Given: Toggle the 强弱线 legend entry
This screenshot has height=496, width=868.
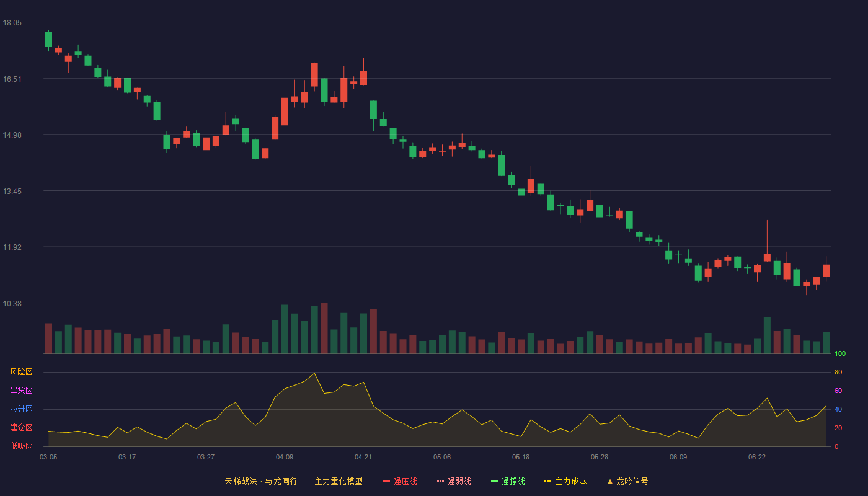Looking at the screenshot, I should 454,481.
